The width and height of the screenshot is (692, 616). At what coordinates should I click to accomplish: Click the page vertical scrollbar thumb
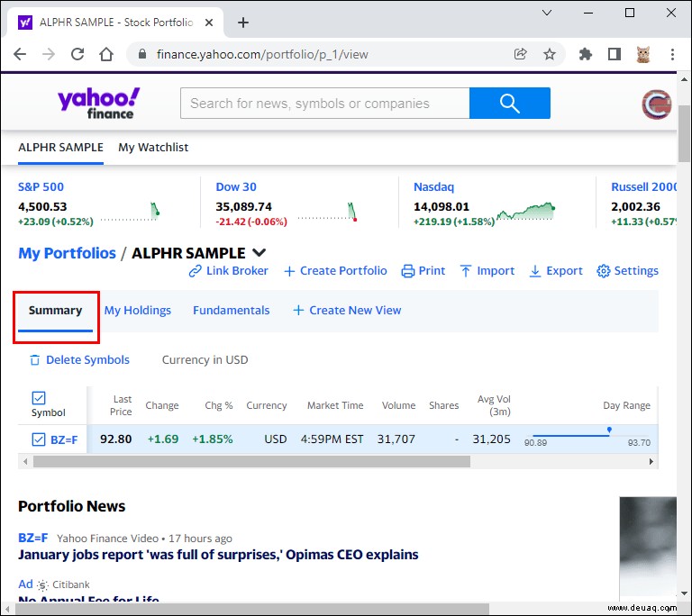click(x=684, y=133)
